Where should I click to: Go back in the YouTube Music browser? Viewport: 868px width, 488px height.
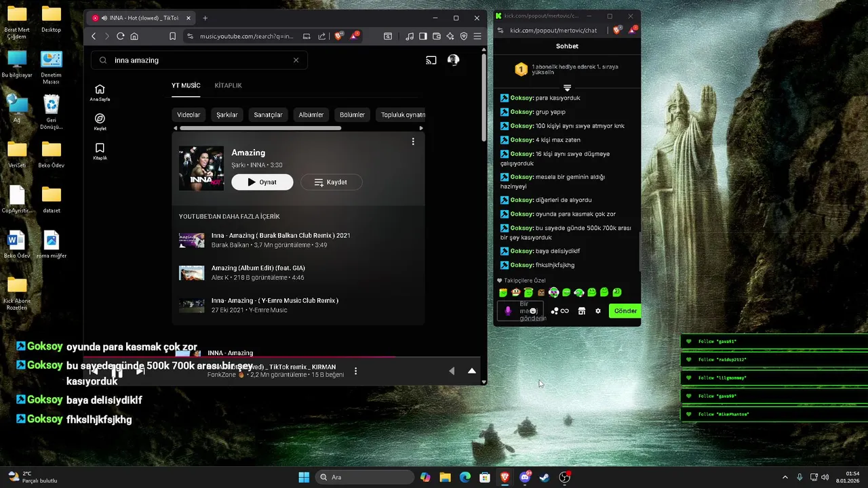[94, 36]
